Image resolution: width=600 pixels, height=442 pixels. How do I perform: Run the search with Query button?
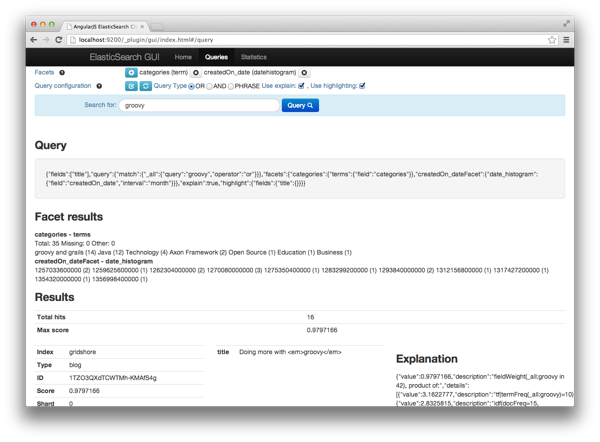[x=300, y=105]
